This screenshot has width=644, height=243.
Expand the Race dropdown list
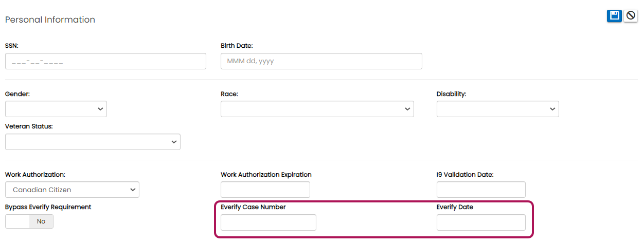317,109
